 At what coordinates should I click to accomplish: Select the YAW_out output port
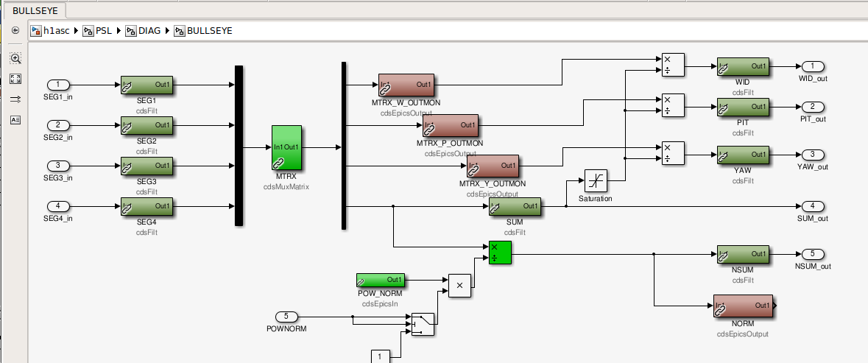814,155
